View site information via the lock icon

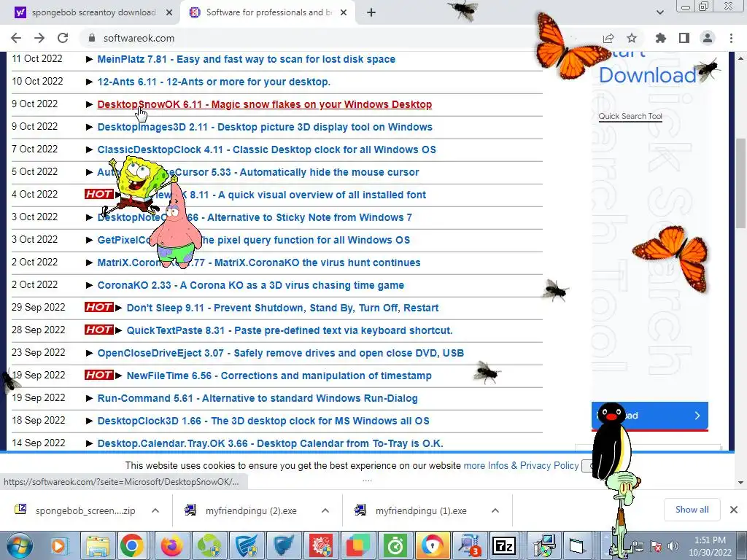tap(91, 38)
